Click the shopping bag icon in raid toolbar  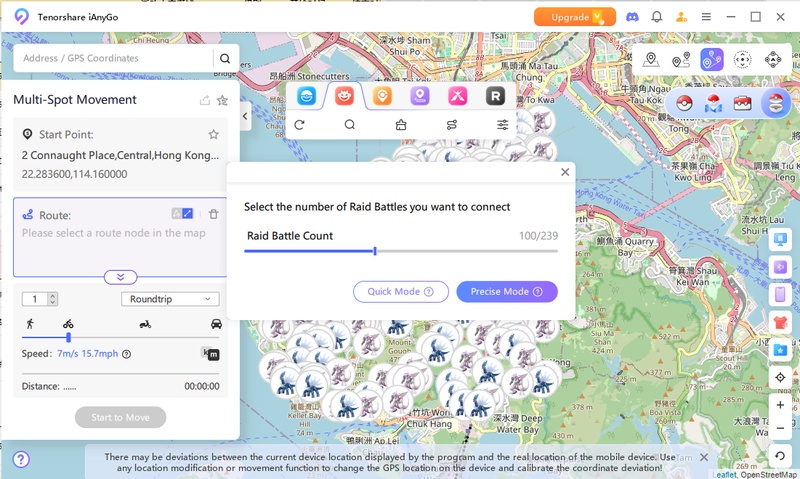(x=401, y=125)
